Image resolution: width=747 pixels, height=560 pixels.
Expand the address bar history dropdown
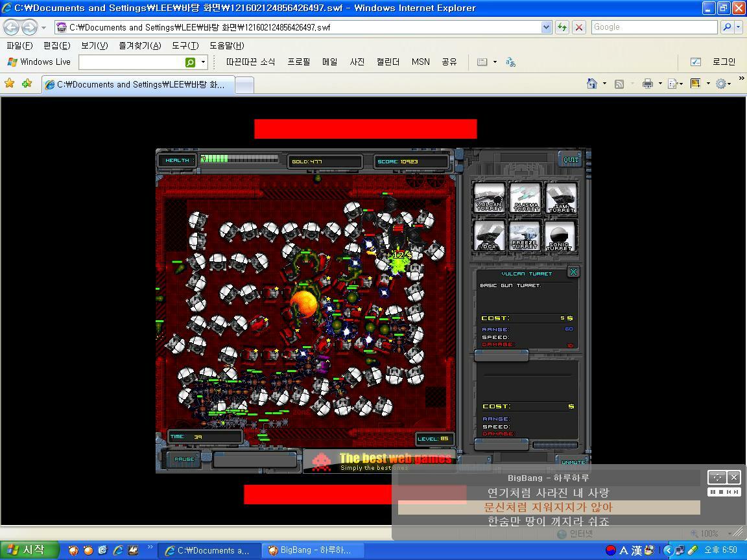(546, 27)
